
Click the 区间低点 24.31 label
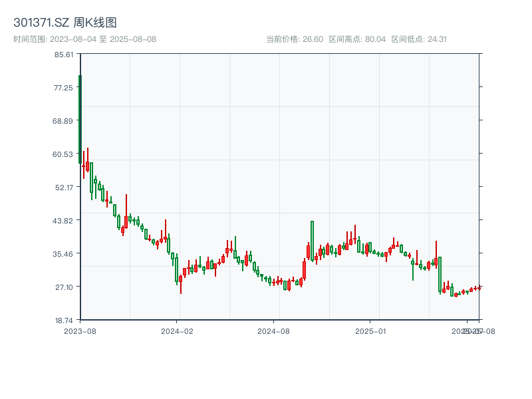coord(419,39)
